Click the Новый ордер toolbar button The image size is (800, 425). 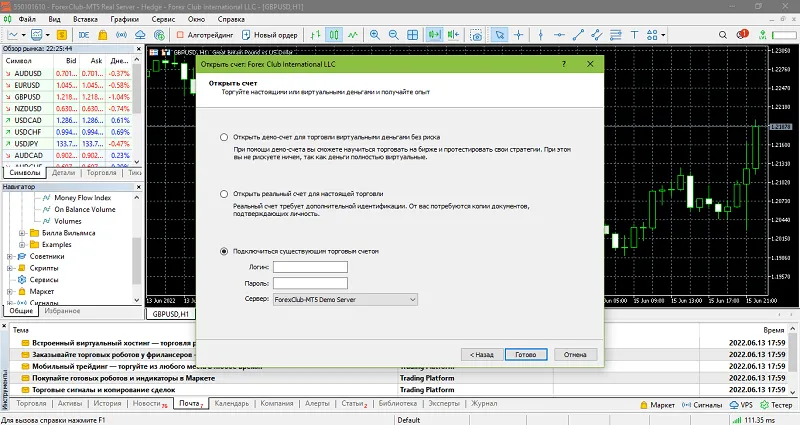tap(269, 35)
